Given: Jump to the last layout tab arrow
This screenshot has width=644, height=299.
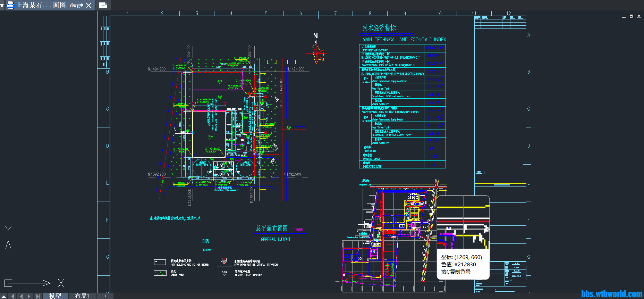Looking at the screenshot, I should tap(37, 296).
